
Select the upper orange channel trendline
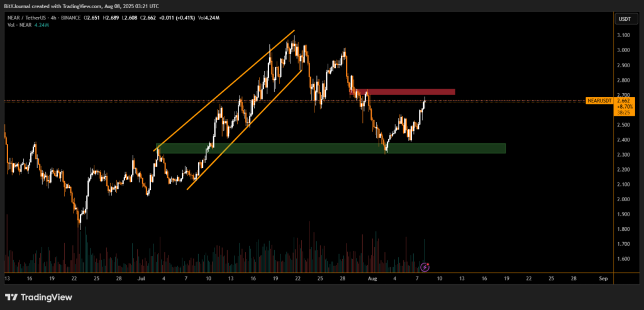[x=225, y=89]
